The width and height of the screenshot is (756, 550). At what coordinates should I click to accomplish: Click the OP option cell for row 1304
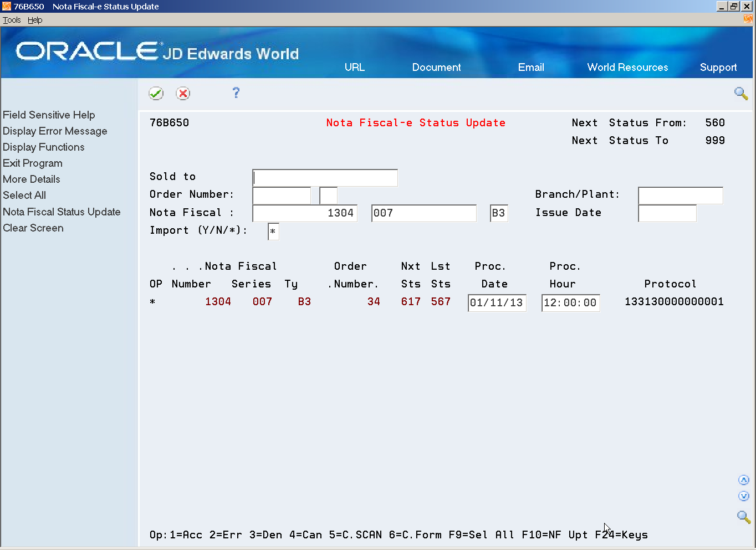coord(152,302)
